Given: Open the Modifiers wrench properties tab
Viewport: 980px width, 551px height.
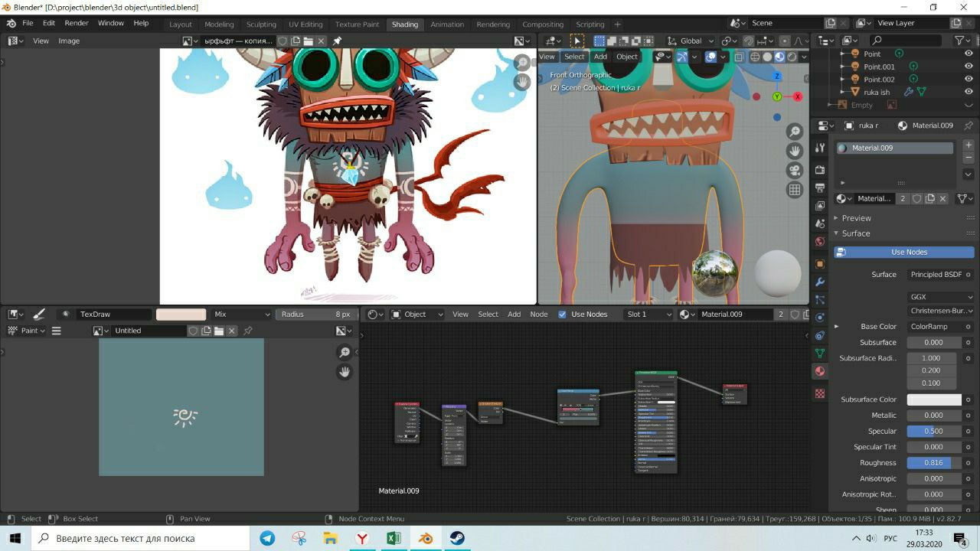Looking at the screenshot, I should pyautogui.click(x=820, y=282).
